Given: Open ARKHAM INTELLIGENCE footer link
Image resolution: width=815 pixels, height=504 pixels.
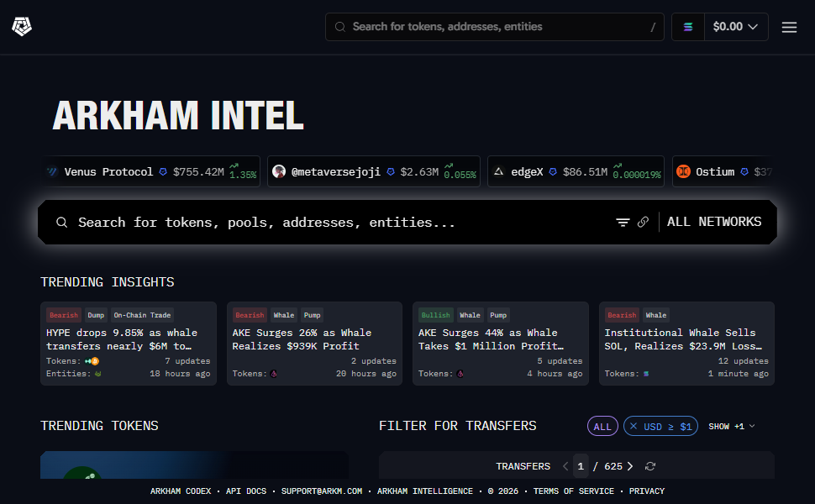Looking at the screenshot, I should [424, 491].
